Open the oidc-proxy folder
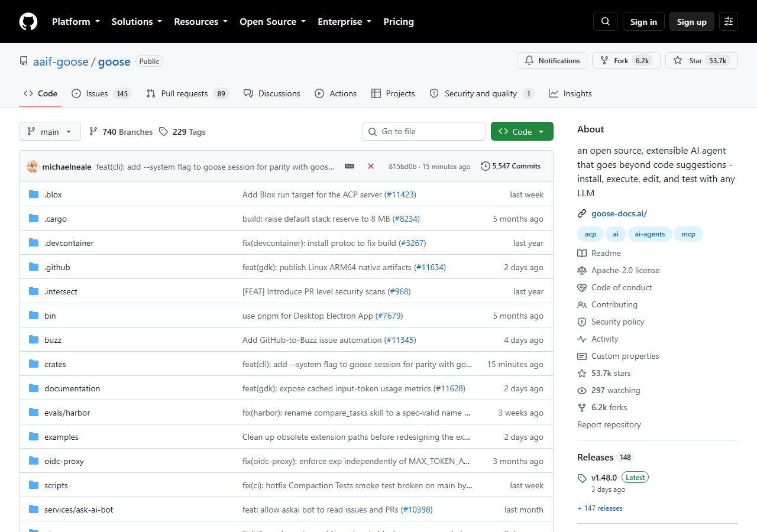Screen dimensions: 757x532 (x=64, y=461)
